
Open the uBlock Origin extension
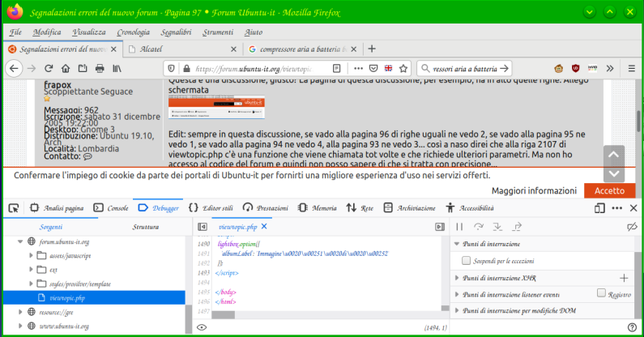[x=575, y=69]
